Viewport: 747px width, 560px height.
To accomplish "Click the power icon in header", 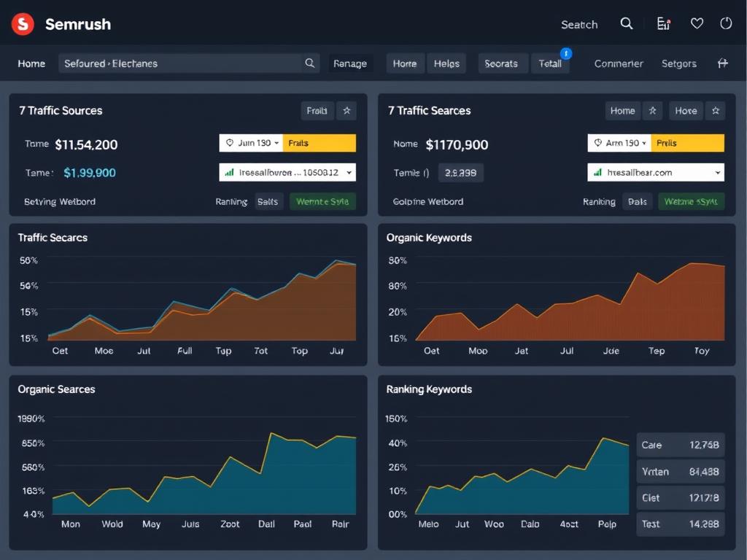I will pos(726,23).
